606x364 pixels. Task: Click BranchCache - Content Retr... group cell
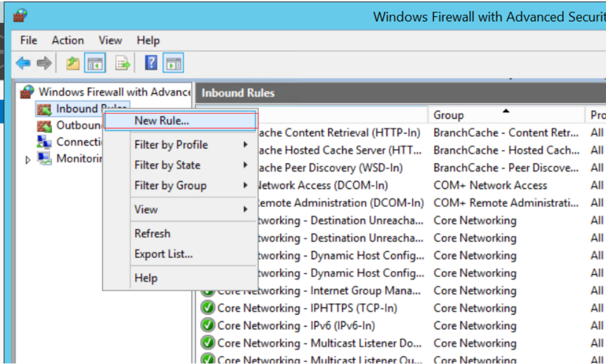(506, 132)
